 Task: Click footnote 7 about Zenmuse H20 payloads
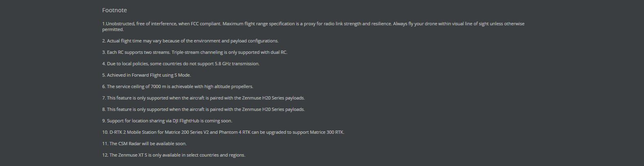pos(203,98)
